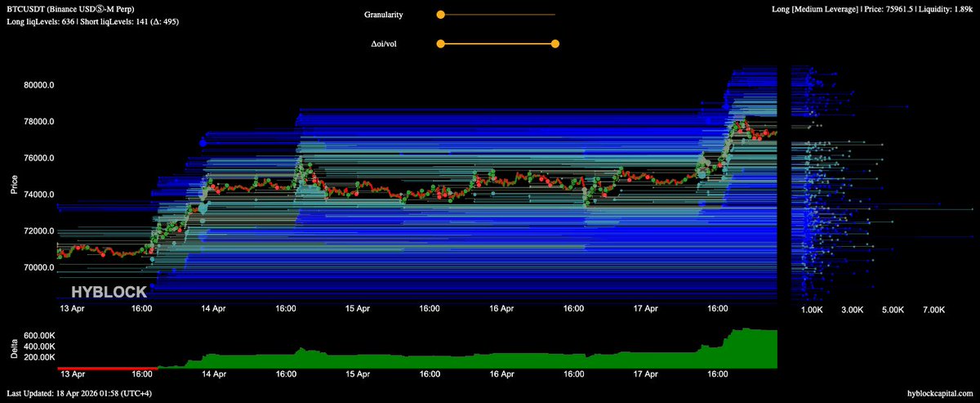Screen dimensions: 980x403
Task: Click the Price axis title
Action: (14, 184)
